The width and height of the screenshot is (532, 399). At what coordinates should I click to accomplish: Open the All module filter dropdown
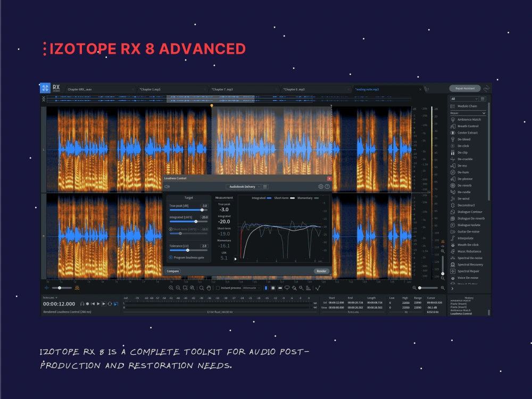464,99
